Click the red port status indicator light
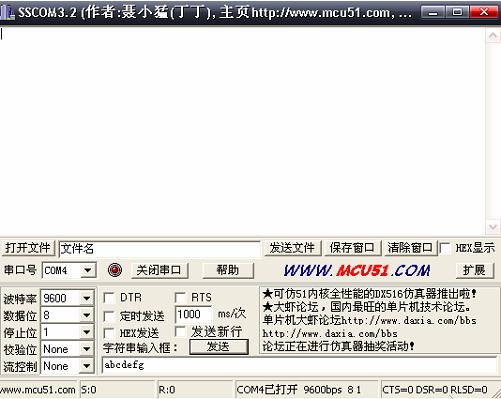Viewport: 501px width, 399px height. 115,270
